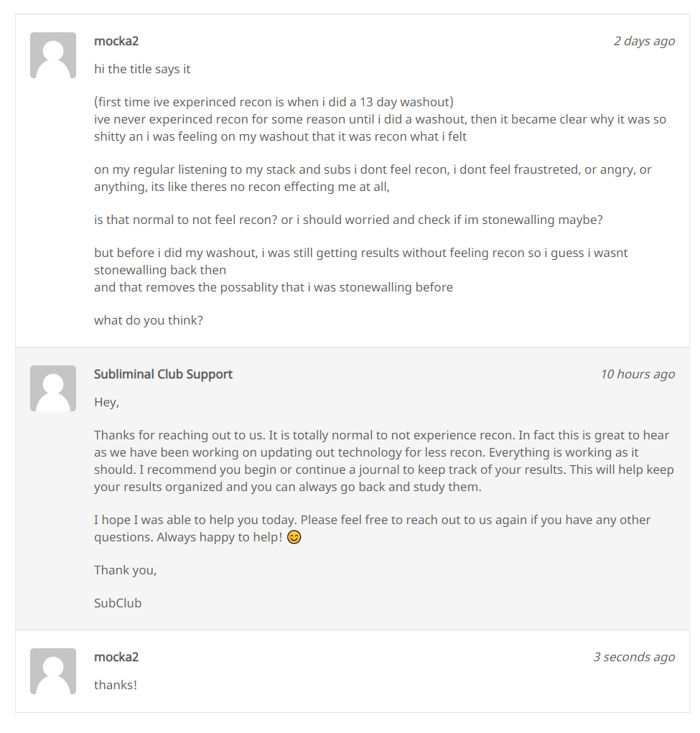The image size is (700, 733).
Task: Click the '2 days ago' timestamp
Action: click(644, 41)
